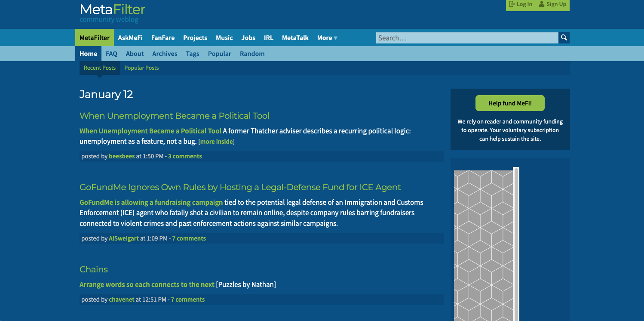
Task: Open 'Arrange words so each connects' link
Action: (x=147, y=285)
